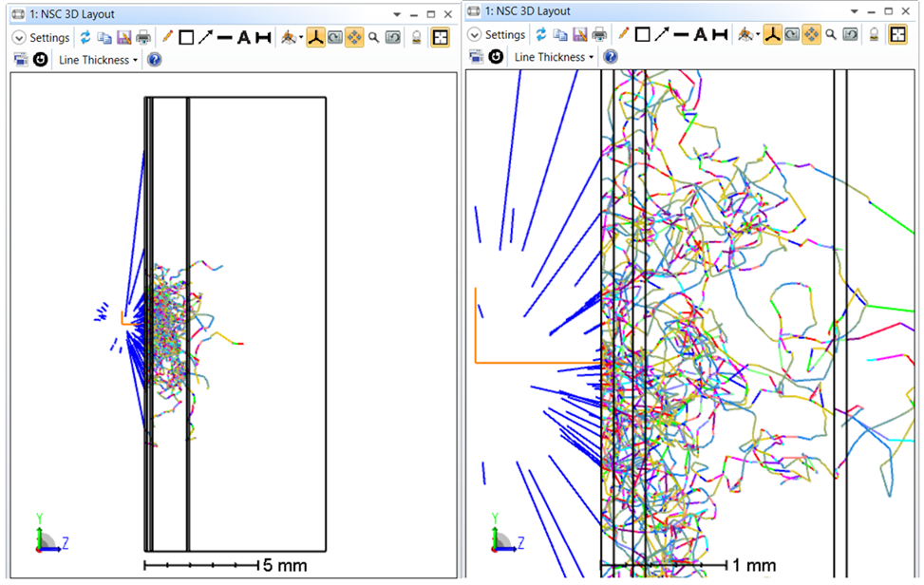Open camera view dropdown arrow in left window
Viewport: 924px width, 585px height.
pyautogui.click(x=300, y=38)
